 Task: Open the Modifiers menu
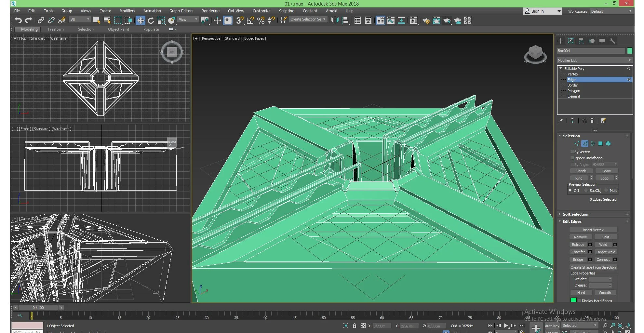coord(127,11)
